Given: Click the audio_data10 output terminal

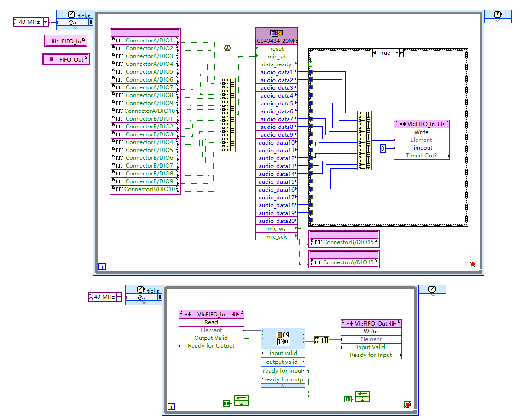Looking at the screenshot, I should [277, 143].
